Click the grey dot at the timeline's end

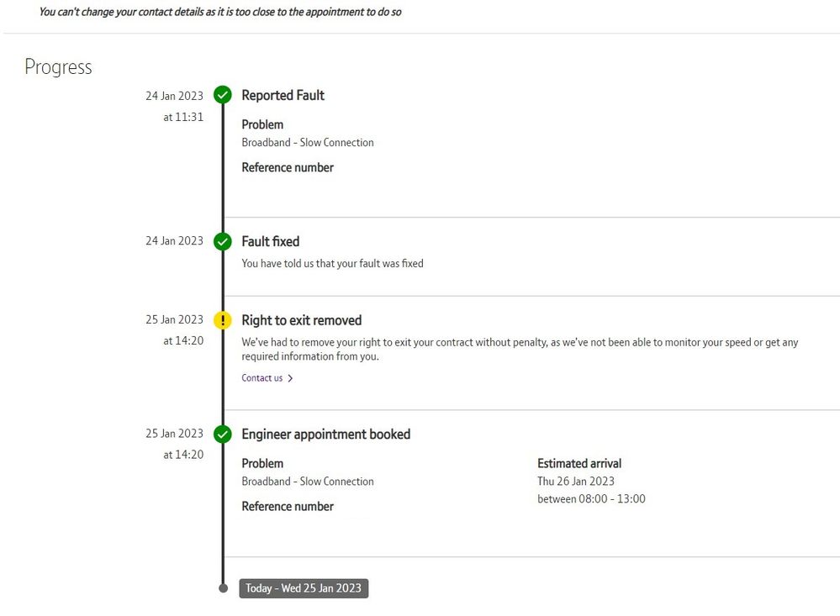pos(223,588)
